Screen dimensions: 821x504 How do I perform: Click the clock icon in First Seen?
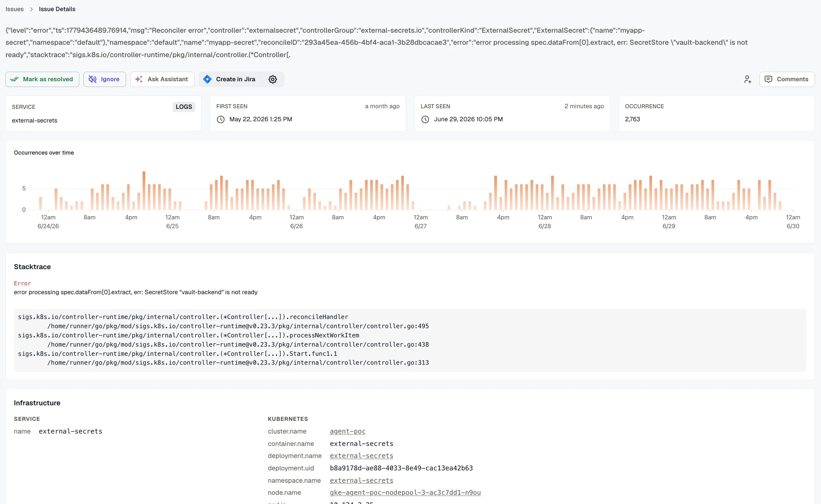click(x=221, y=119)
